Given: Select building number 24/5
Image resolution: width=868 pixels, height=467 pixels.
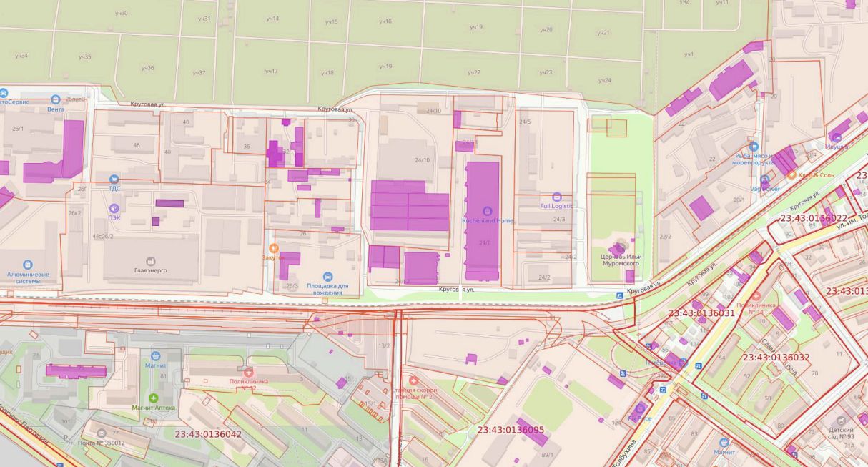Looking at the screenshot, I should click(x=525, y=122).
